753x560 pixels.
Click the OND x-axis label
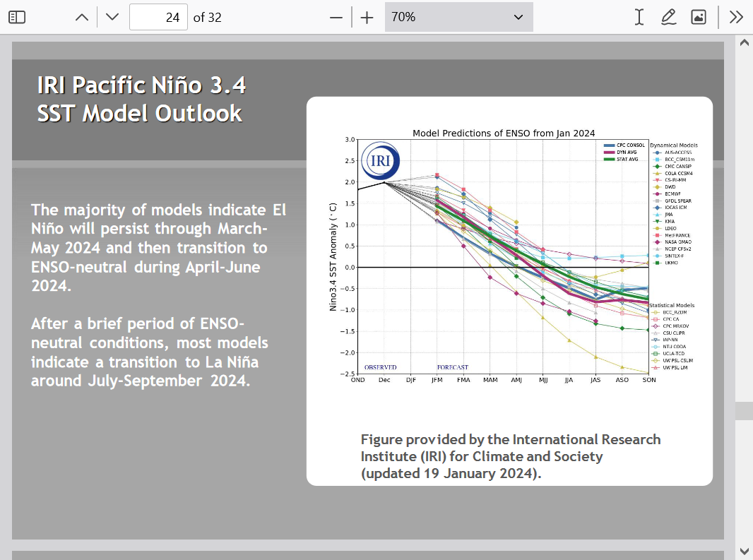(x=357, y=380)
